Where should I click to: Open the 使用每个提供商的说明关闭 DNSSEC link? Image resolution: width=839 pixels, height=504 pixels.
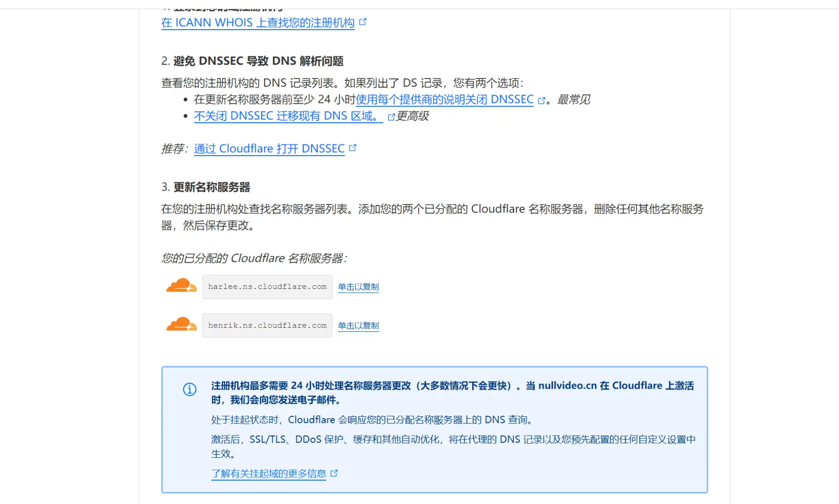point(444,100)
